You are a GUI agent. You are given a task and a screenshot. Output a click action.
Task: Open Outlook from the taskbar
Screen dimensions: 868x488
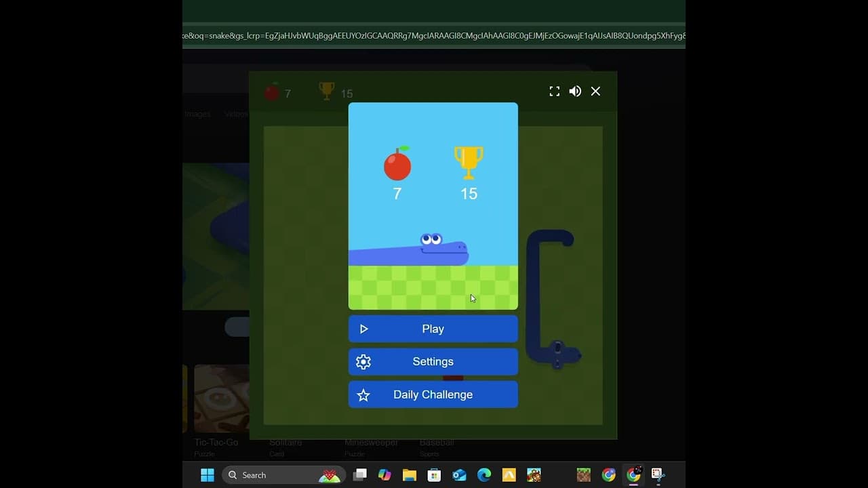459,475
